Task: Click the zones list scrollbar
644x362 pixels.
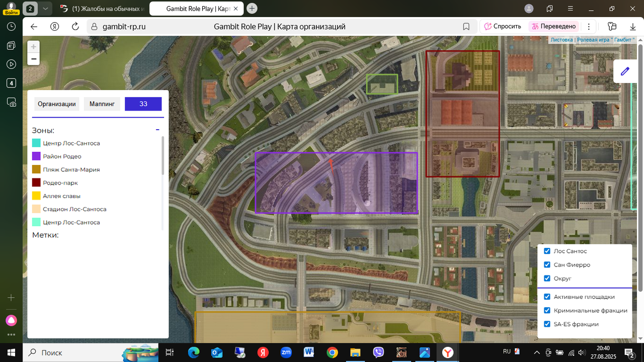Action: [x=163, y=155]
